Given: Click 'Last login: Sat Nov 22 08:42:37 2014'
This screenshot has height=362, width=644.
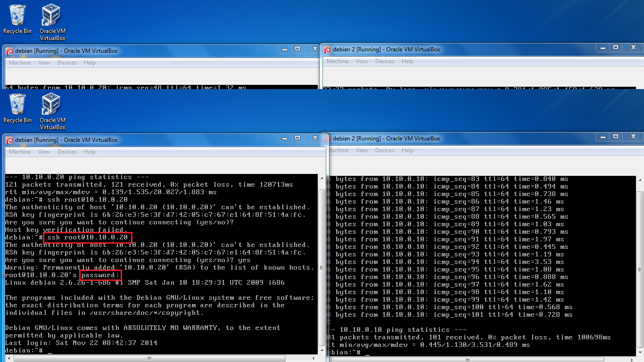Looking at the screenshot, I should point(81,343).
